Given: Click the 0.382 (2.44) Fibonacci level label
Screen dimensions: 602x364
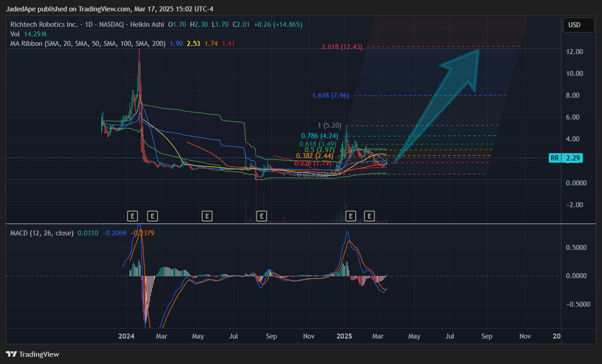Looking at the screenshot, I should 315,156.
